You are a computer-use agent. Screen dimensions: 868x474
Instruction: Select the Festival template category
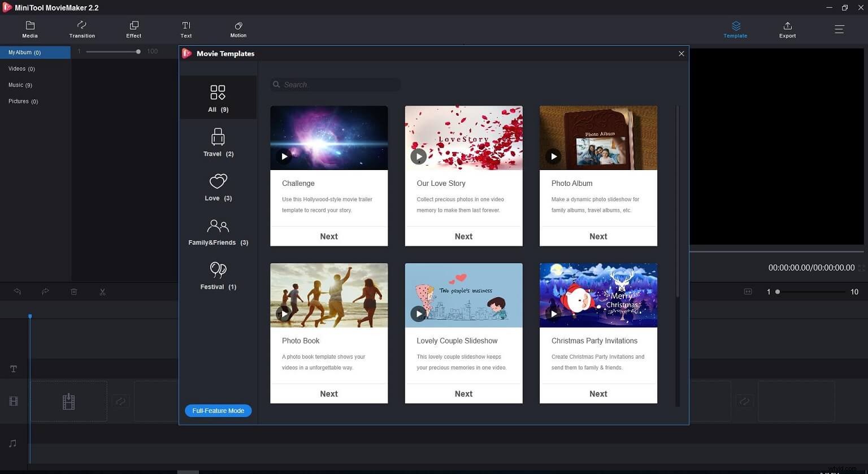(218, 276)
